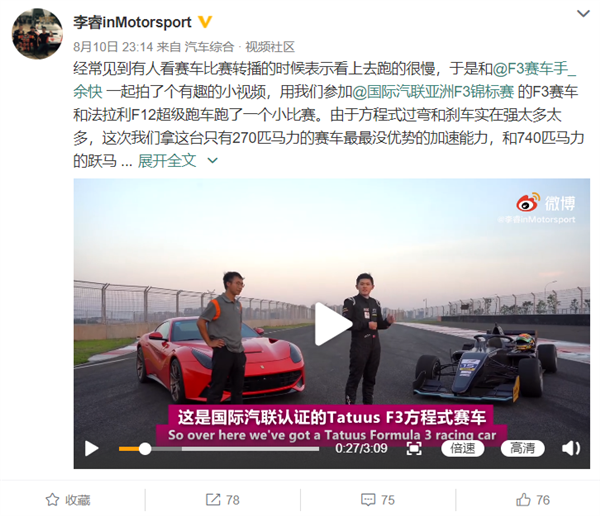Open the @国际汽联亚洲F3锦标赛 mention link
The image size is (600, 516).
433,92
